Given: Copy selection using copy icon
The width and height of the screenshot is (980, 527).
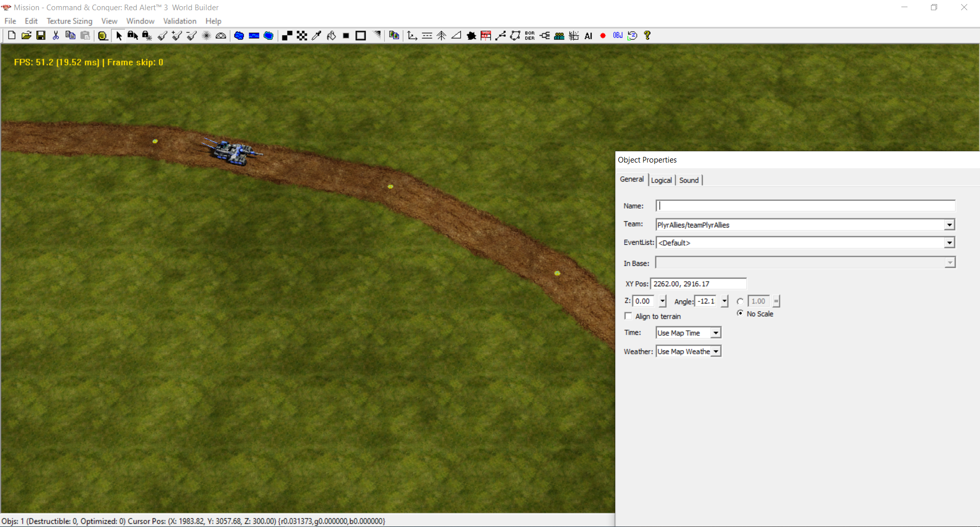Looking at the screenshot, I should 70,35.
